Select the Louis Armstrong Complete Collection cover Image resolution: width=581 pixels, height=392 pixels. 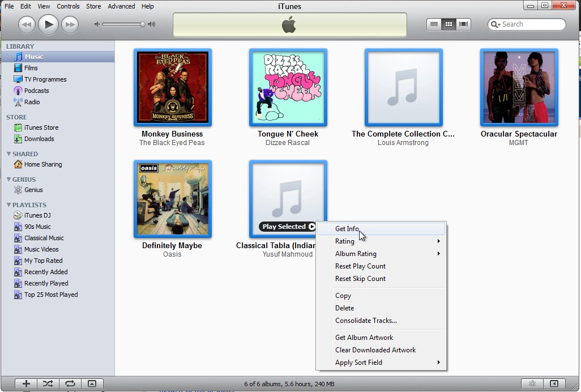(x=404, y=87)
